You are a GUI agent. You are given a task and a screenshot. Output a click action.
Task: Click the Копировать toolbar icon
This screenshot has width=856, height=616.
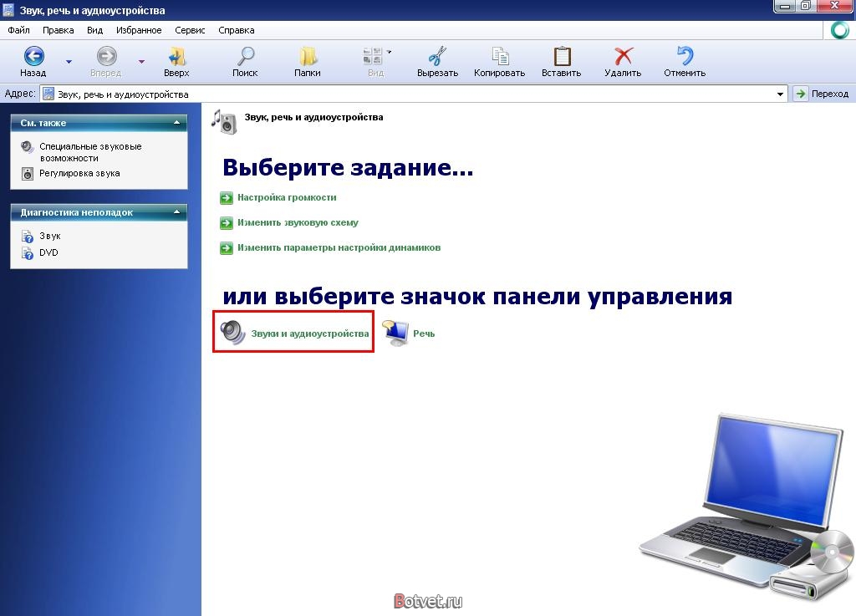[500, 56]
